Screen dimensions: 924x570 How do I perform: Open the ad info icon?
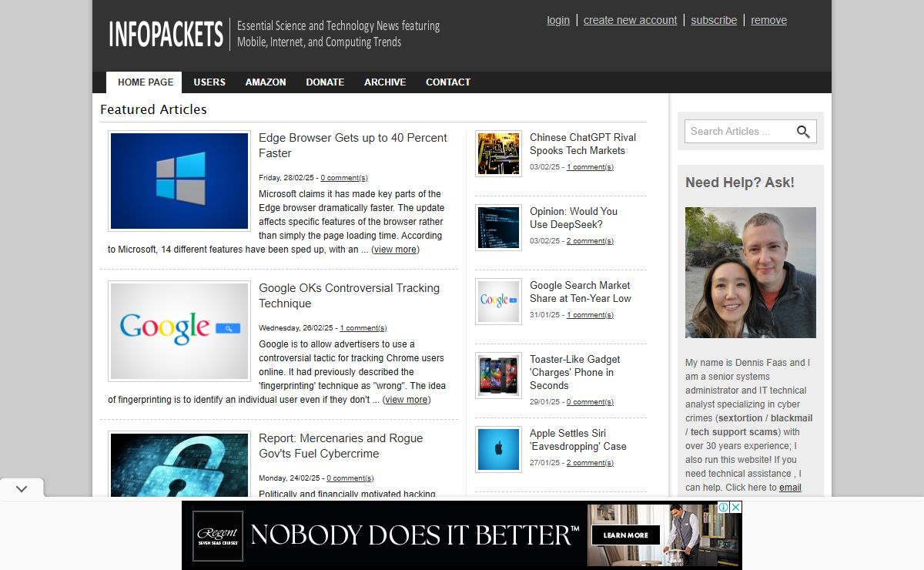[724, 508]
